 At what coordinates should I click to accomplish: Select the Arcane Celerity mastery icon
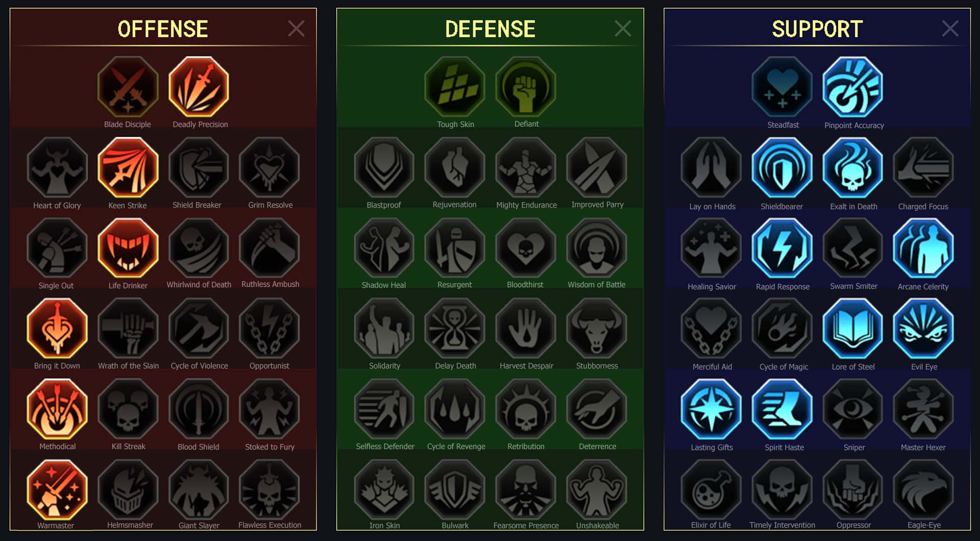pos(923,248)
